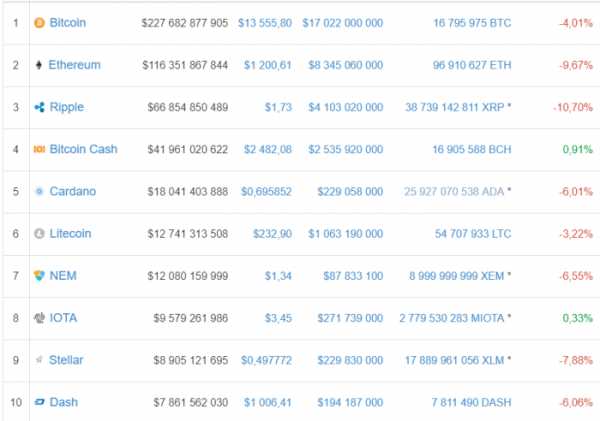Image resolution: width=600 pixels, height=421 pixels.
Task: Click the Cardano logo icon
Action: click(39, 191)
